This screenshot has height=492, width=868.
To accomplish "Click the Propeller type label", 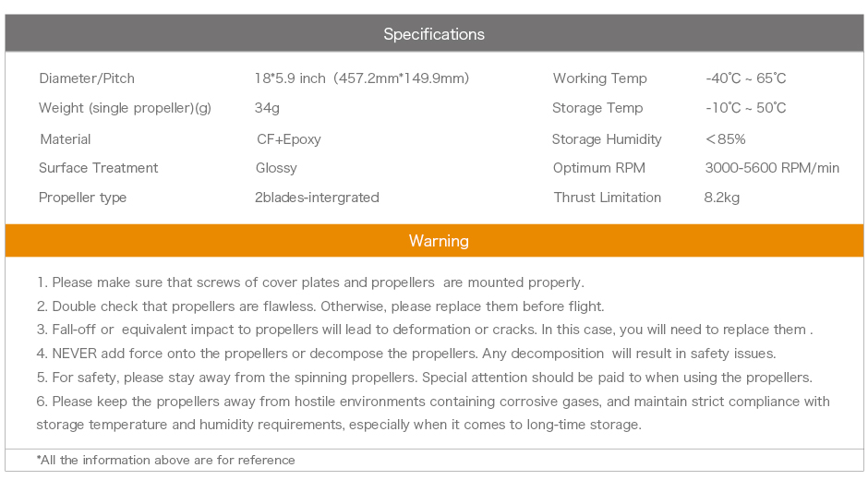I will click(x=83, y=198).
